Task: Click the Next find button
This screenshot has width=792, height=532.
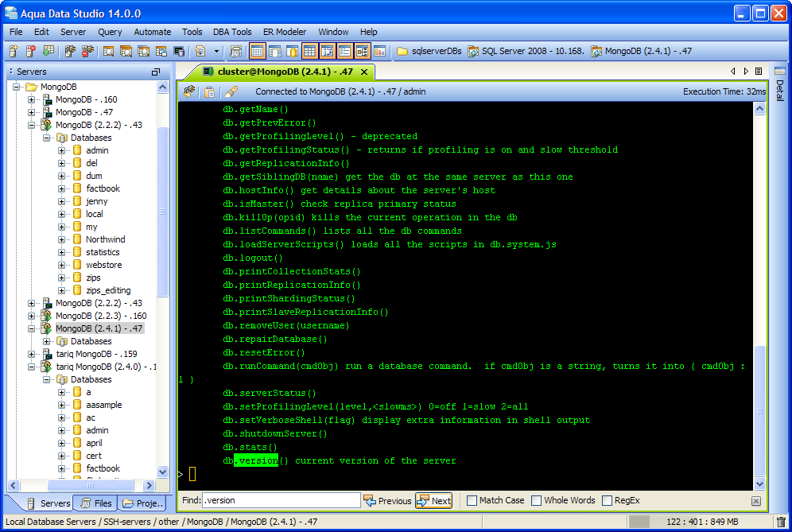Action: (434, 501)
